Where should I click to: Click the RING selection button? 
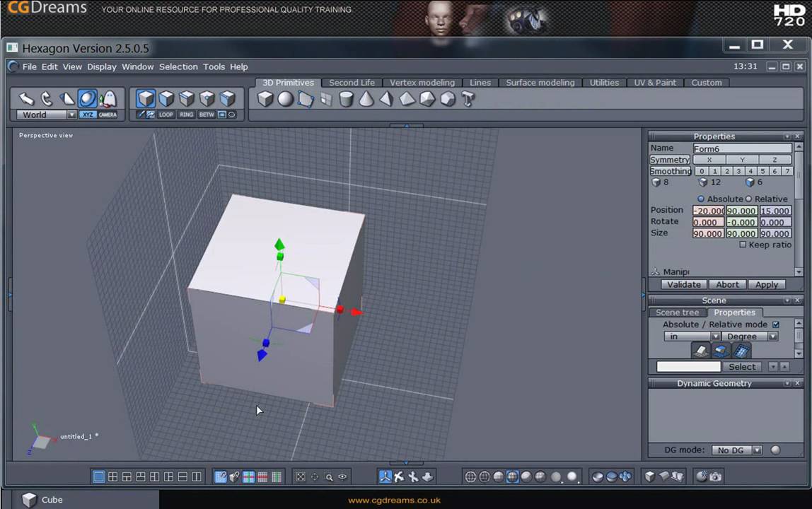(x=187, y=115)
